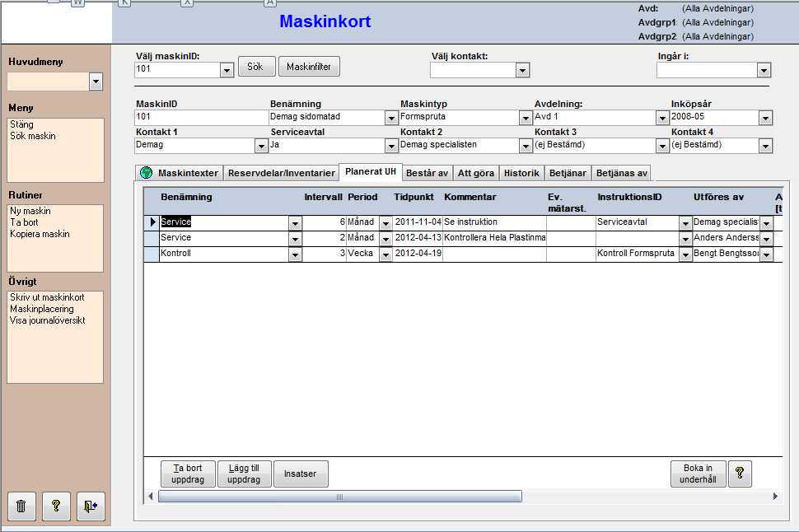Click the help icon beside Boka in underhåll
The image size is (799, 532).
coord(740,474)
